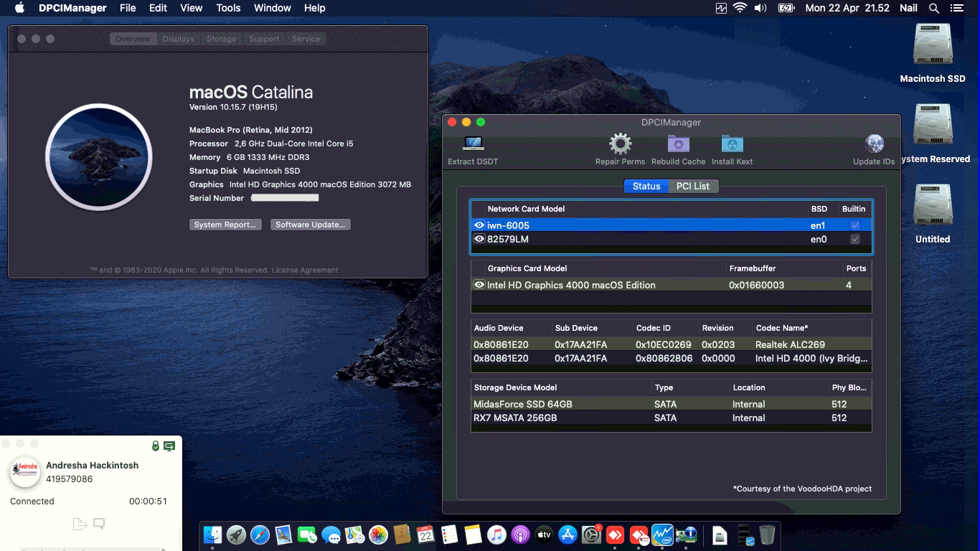Switch to the PCI List tab
Image resolution: width=980 pixels, height=551 pixels.
coord(692,186)
